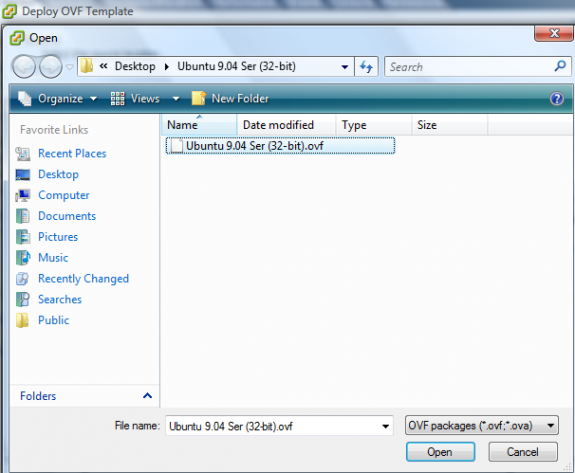
Task: Go back with the left arrow button
Action: point(24,67)
